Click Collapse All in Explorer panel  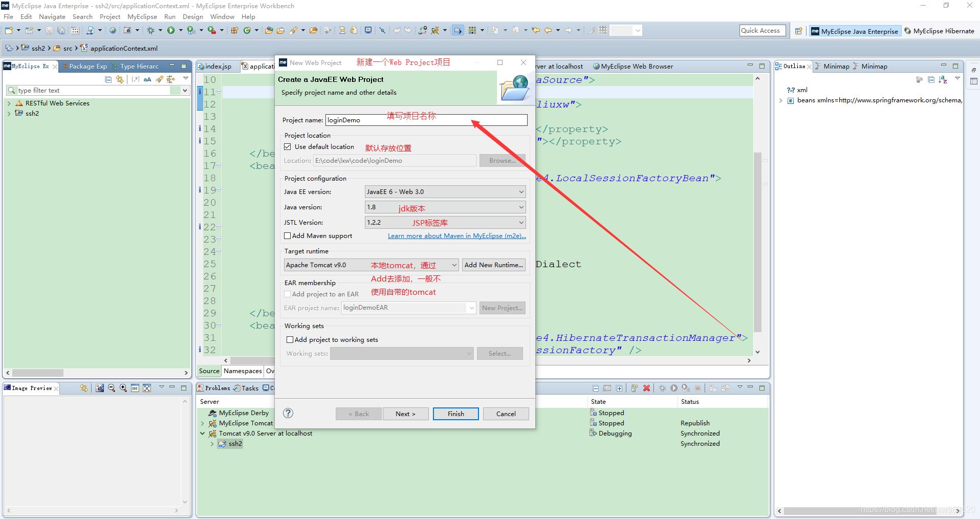(x=108, y=79)
